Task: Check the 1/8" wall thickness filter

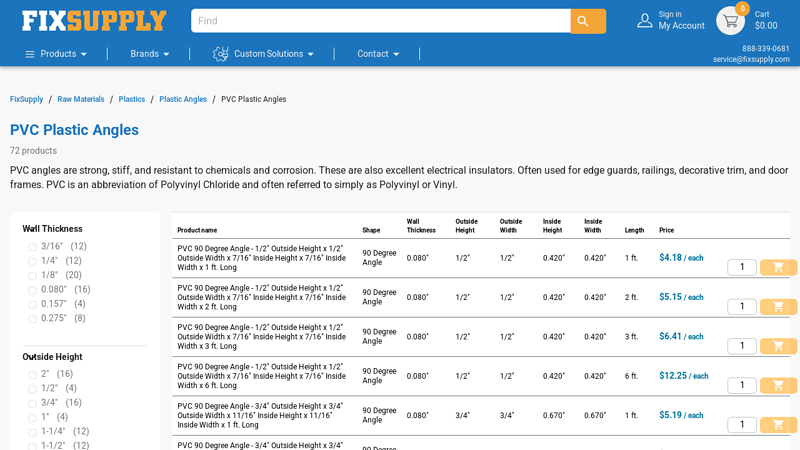Action: (x=32, y=276)
